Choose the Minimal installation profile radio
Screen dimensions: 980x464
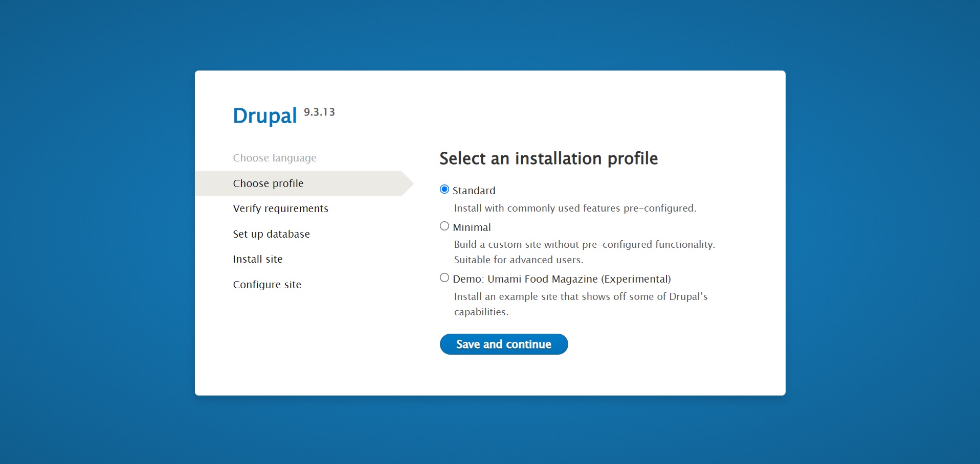(x=444, y=226)
